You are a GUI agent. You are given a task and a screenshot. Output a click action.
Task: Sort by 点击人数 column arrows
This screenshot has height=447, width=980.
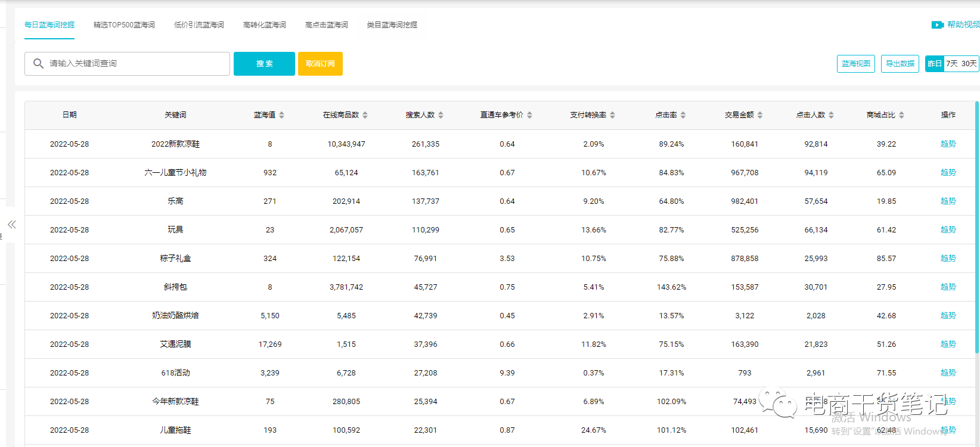831,115
